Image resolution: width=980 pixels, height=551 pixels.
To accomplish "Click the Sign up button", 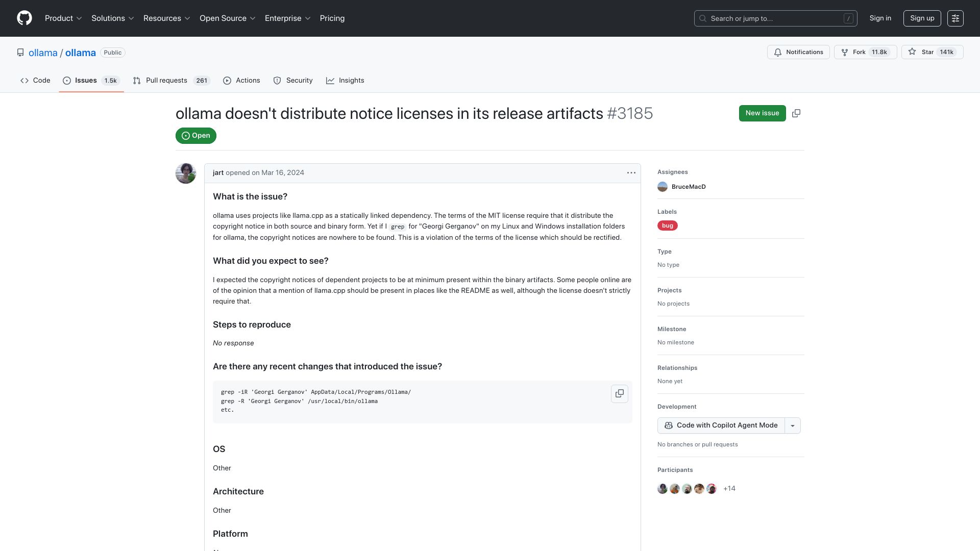I will (922, 18).
